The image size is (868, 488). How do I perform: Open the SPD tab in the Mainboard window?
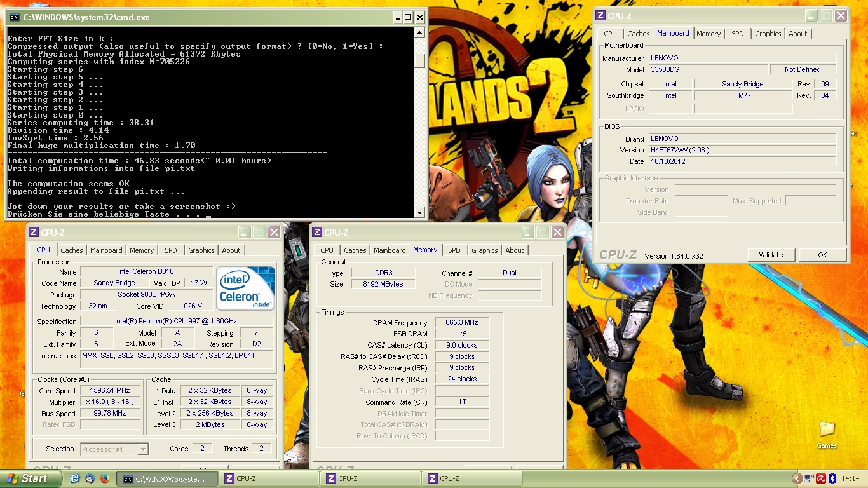[737, 34]
